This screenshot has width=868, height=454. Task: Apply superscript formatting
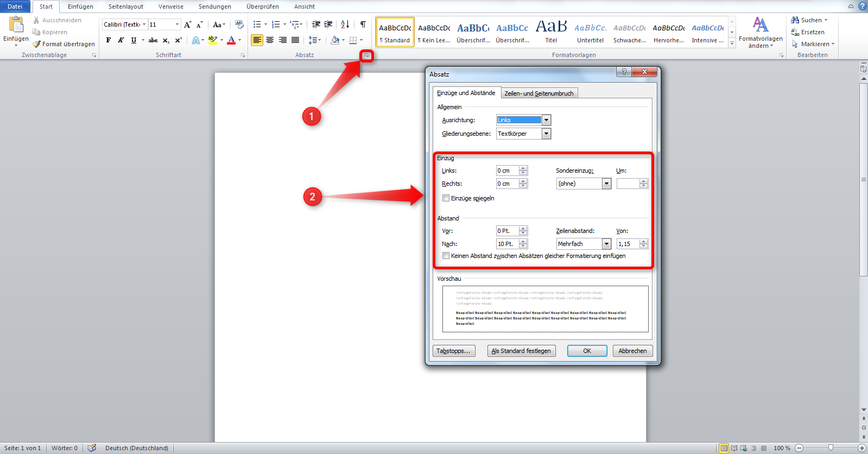coord(178,40)
